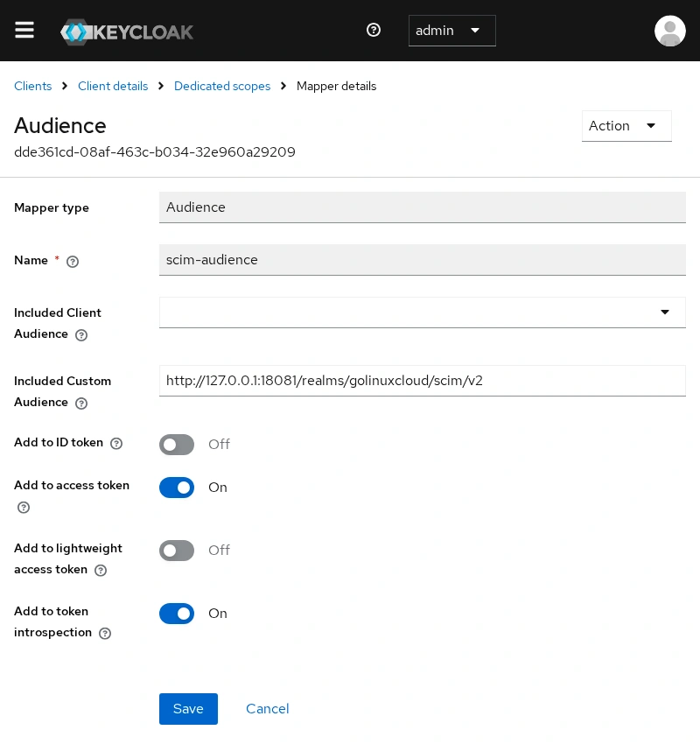Open Included Client Audience dropdown

point(422,312)
